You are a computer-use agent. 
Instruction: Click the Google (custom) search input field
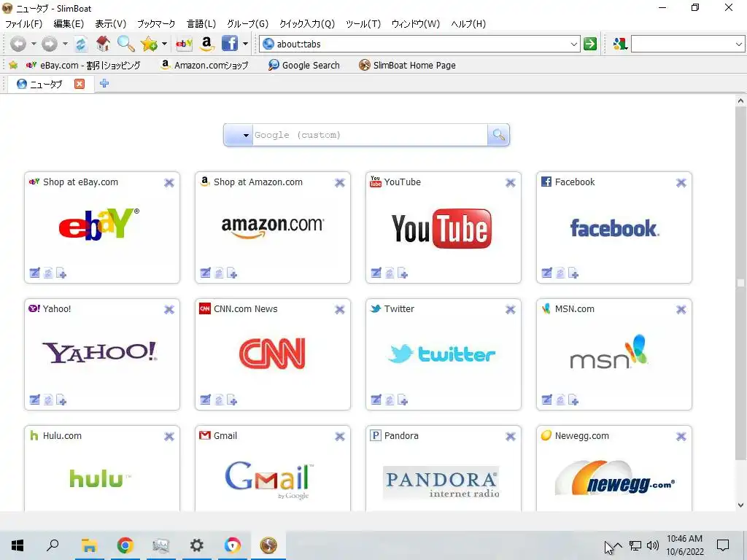[370, 135]
